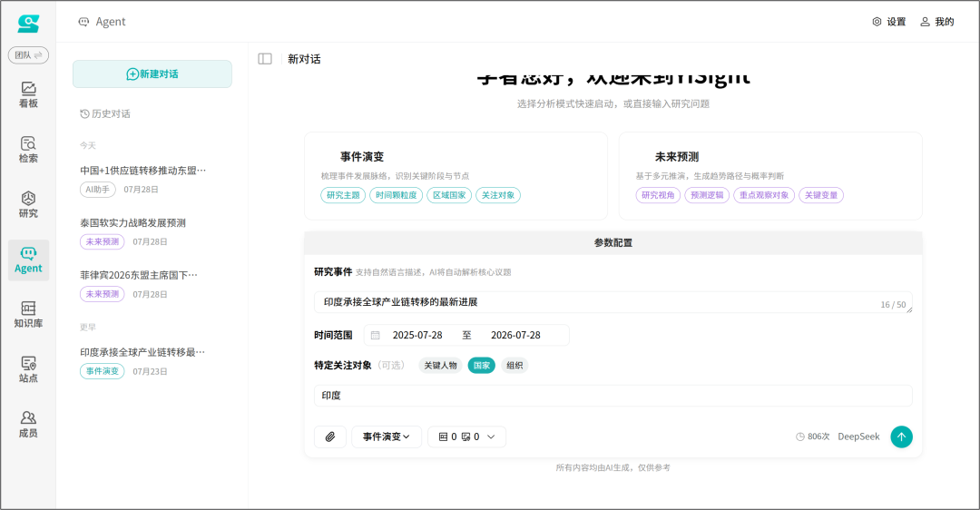Click the focus object field containing 印度
This screenshot has height=510, width=980.
pos(613,396)
